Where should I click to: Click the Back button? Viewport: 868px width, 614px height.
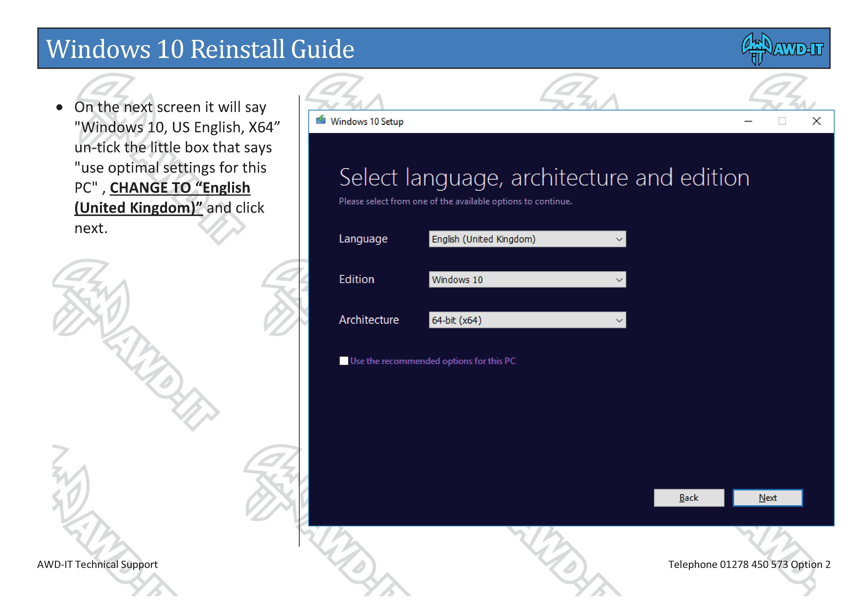689,498
